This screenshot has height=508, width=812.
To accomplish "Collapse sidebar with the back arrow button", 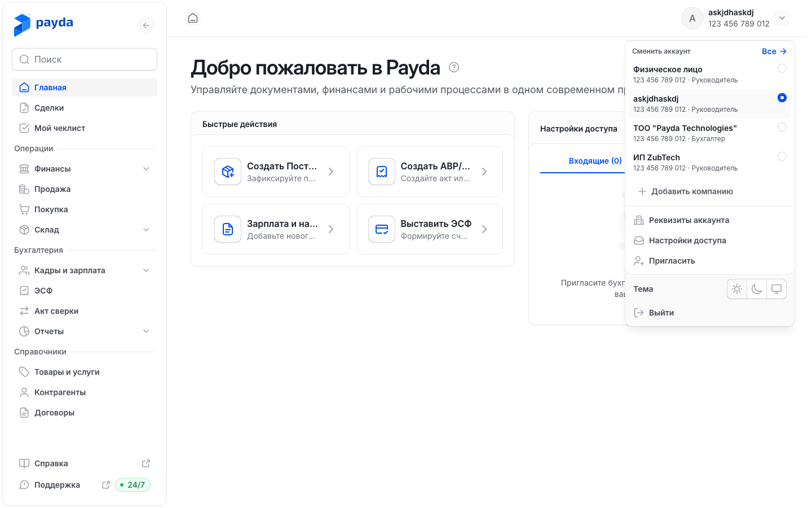I will (146, 25).
